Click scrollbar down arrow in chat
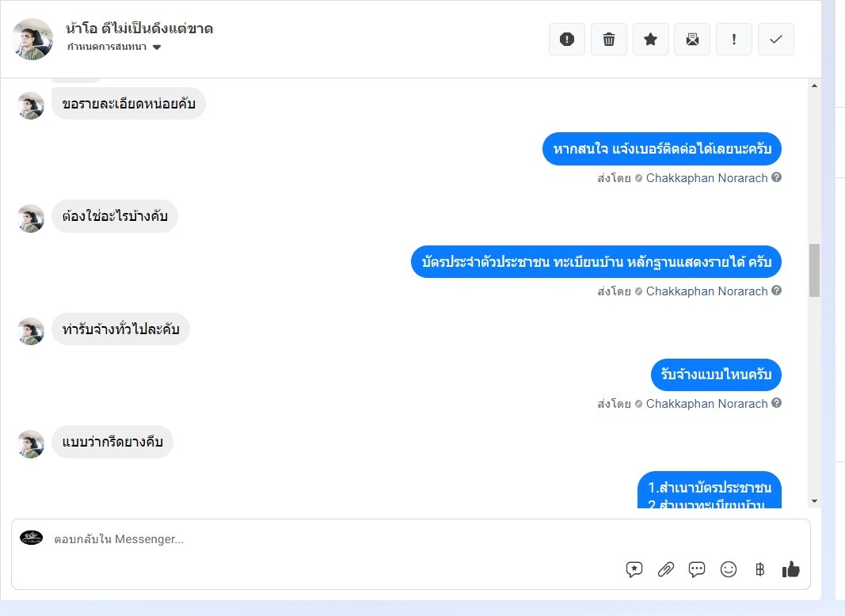Image resolution: width=845 pixels, height=616 pixels. [x=814, y=501]
